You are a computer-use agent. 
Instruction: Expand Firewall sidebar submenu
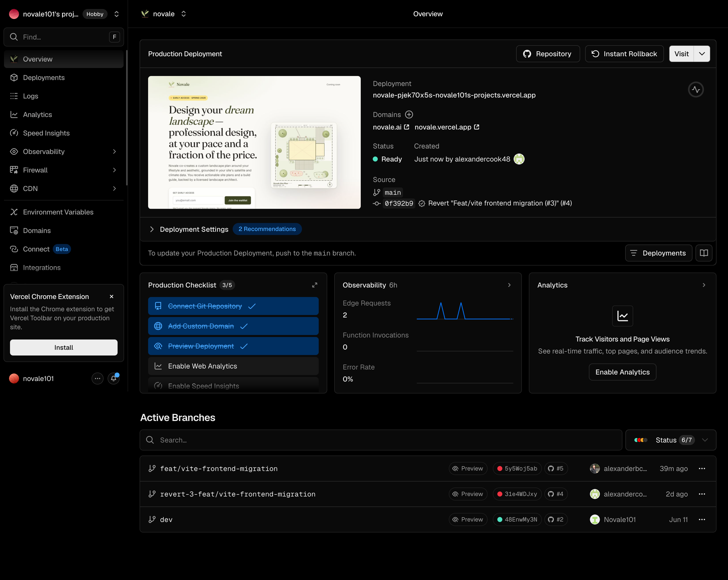tap(114, 170)
